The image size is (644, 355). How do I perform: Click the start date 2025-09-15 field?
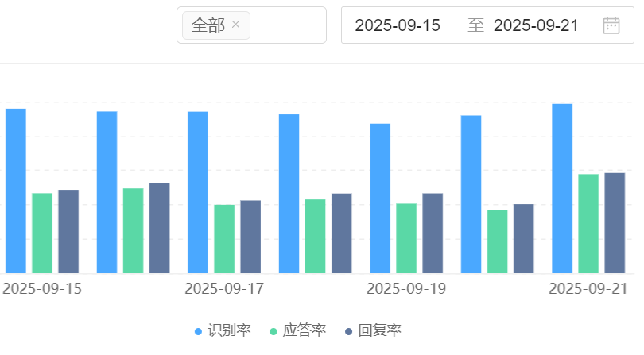pos(398,25)
